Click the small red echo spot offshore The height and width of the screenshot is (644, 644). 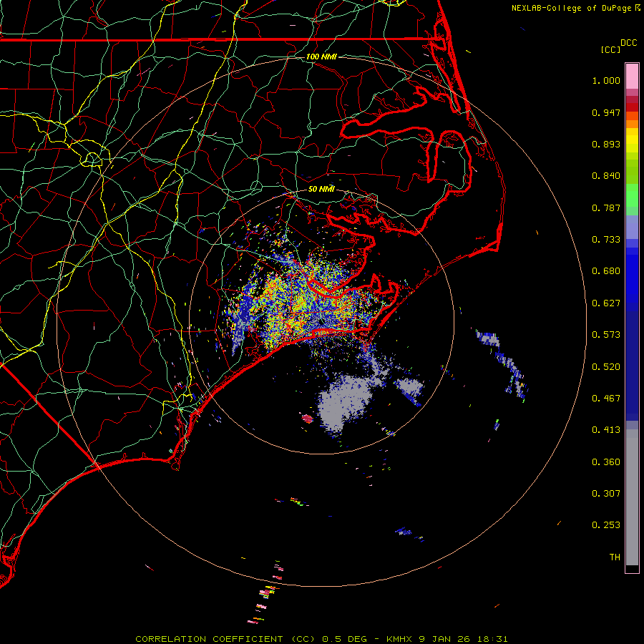point(307,419)
